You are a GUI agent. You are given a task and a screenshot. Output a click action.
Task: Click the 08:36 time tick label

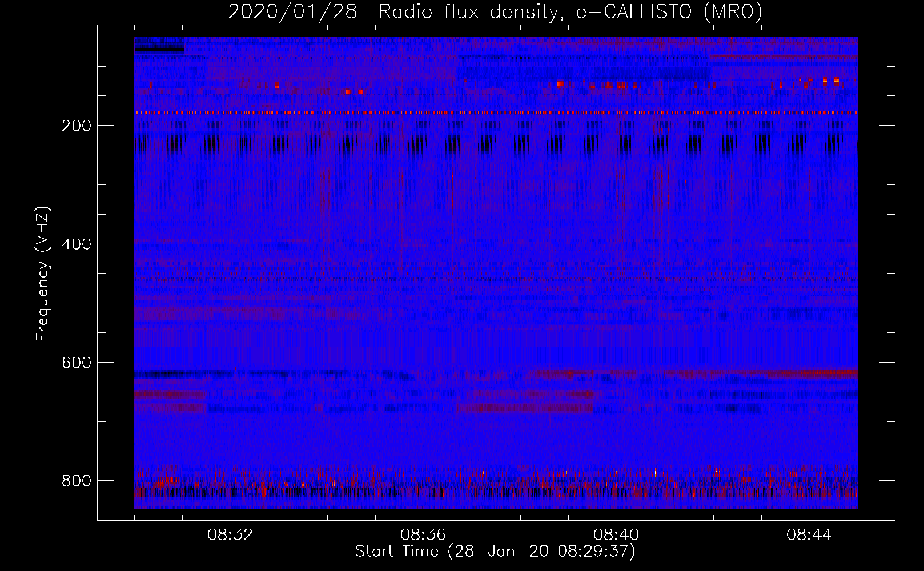click(423, 535)
